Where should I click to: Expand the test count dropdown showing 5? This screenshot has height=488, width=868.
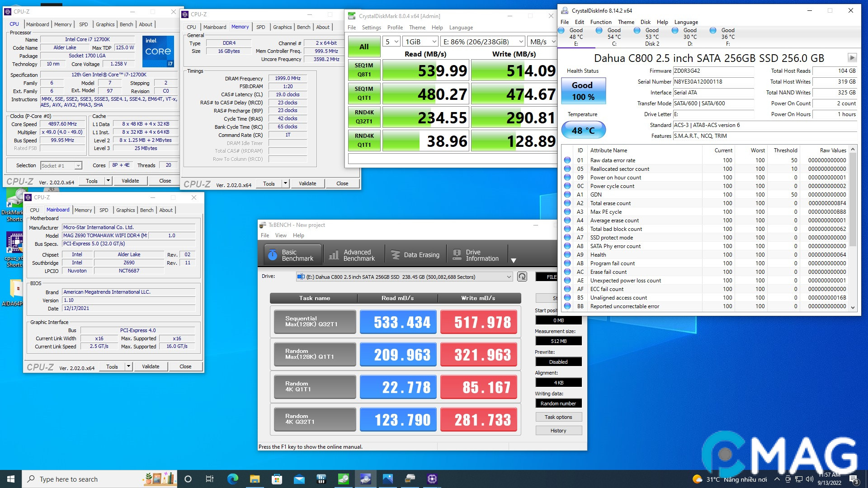pyautogui.click(x=392, y=42)
